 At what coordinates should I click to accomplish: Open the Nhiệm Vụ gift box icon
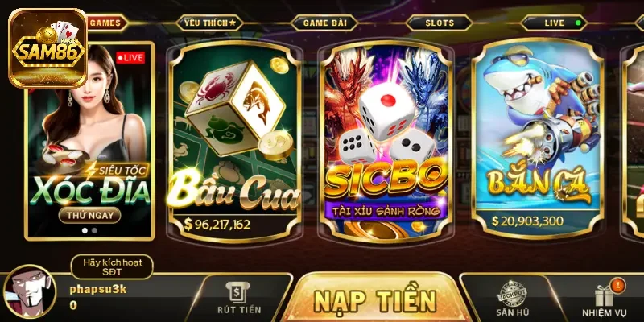coord(604,295)
